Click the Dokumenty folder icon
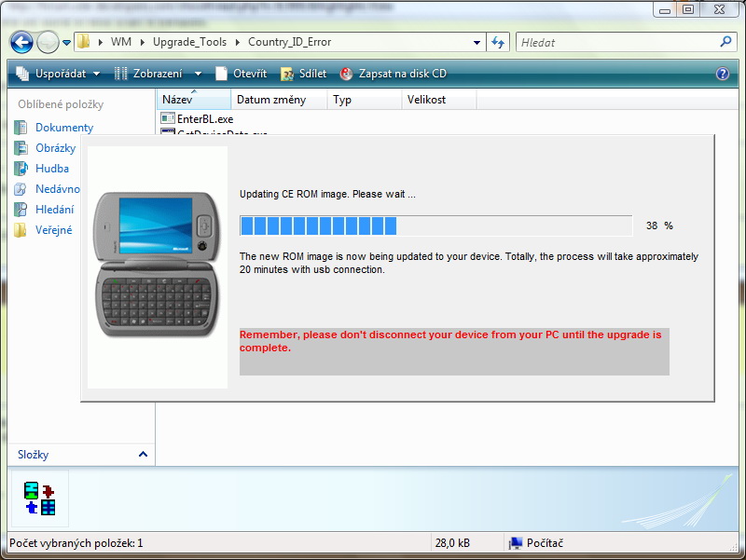 (x=21, y=128)
